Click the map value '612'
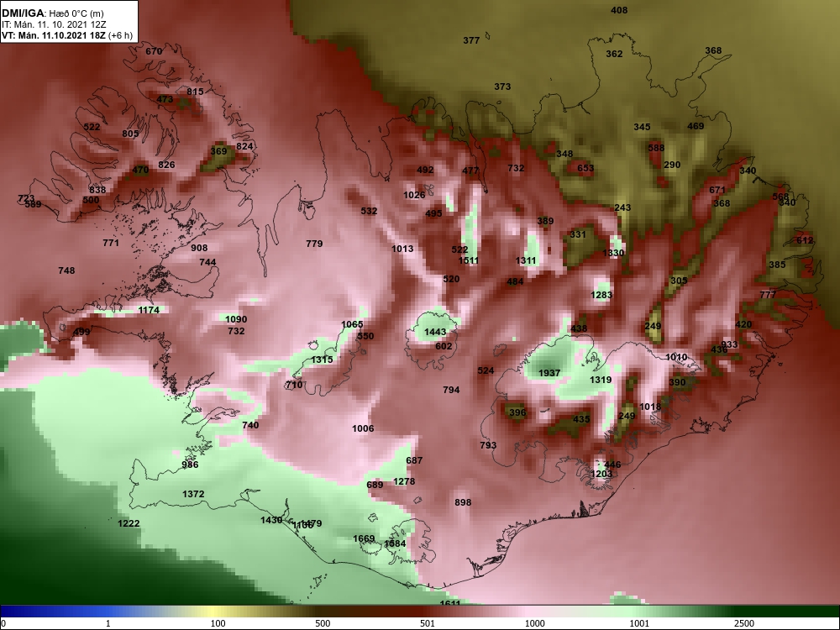 (x=805, y=241)
